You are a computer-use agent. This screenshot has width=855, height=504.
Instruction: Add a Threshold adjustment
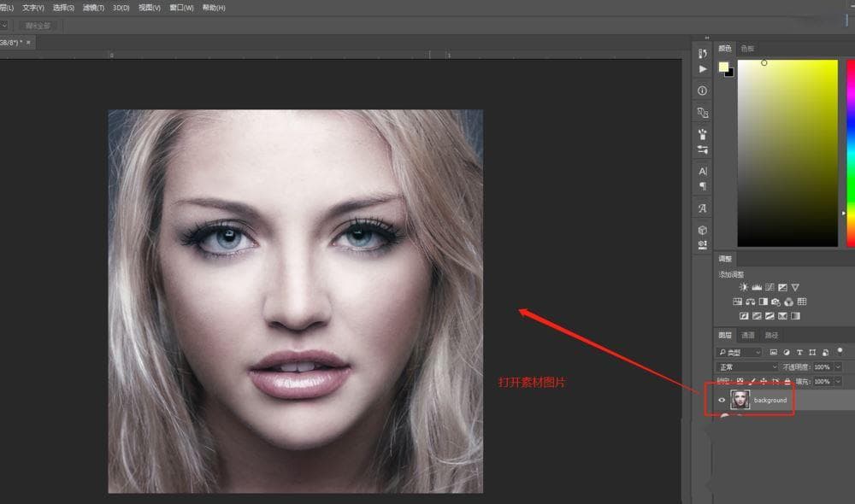click(x=770, y=316)
